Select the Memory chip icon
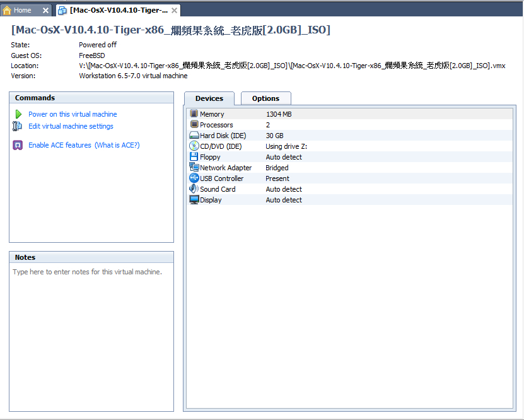This screenshot has height=420, width=524. tap(194, 114)
